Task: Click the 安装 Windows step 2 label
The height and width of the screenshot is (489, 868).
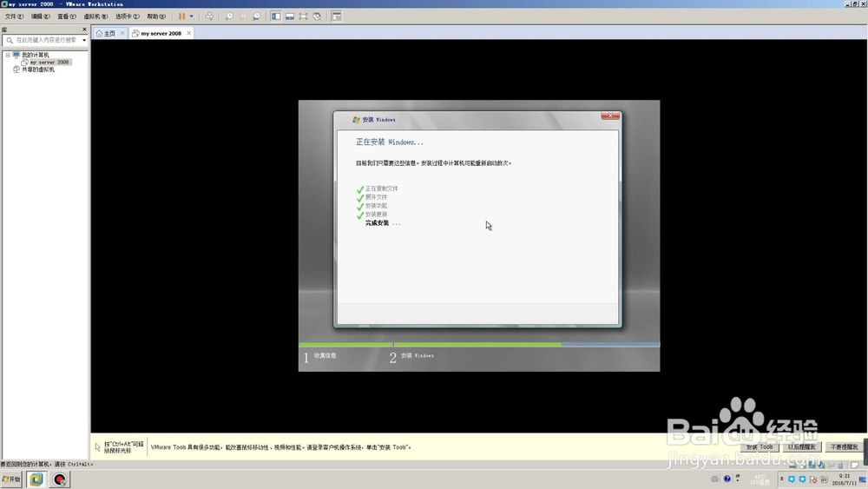Action: (x=418, y=355)
